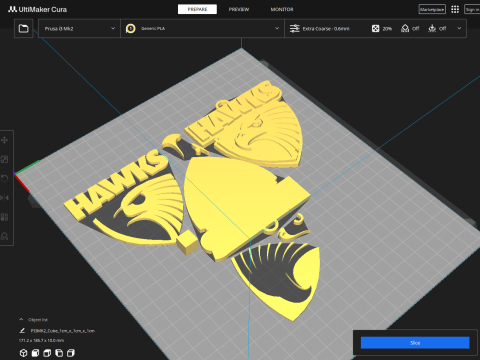Click the pencil edit icon beside model name
Viewport: 480px width, 360px height.
(22, 331)
